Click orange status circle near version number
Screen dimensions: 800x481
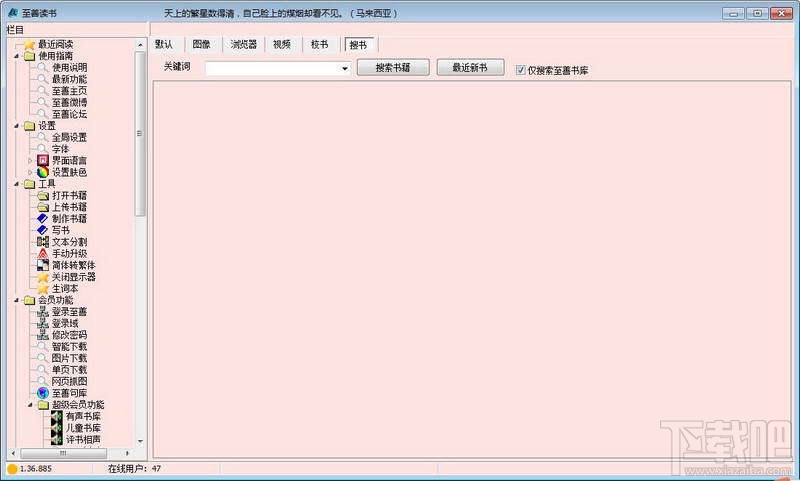coord(12,469)
